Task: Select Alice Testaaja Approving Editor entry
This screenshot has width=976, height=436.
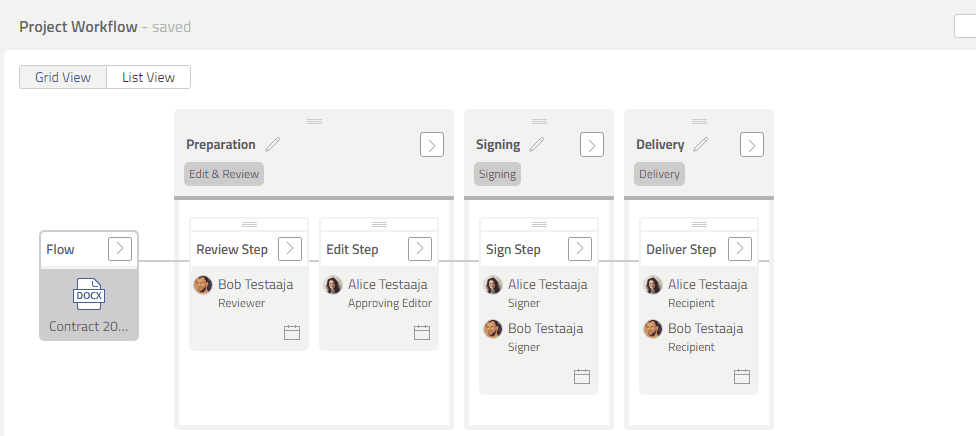Action: [x=379, y=293]
